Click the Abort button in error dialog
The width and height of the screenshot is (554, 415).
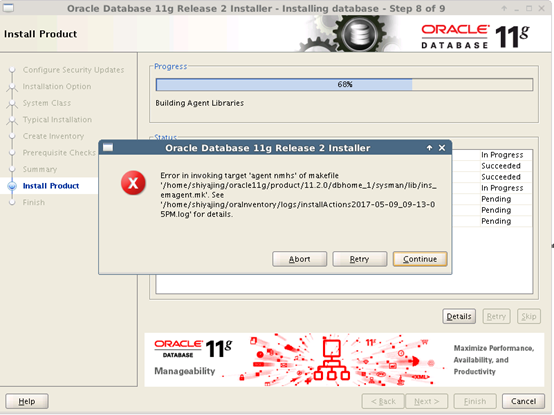coord(299,259)
